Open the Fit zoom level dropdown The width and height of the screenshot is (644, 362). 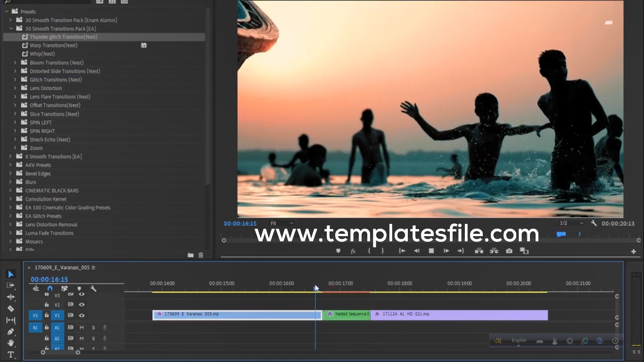(282, 223)
